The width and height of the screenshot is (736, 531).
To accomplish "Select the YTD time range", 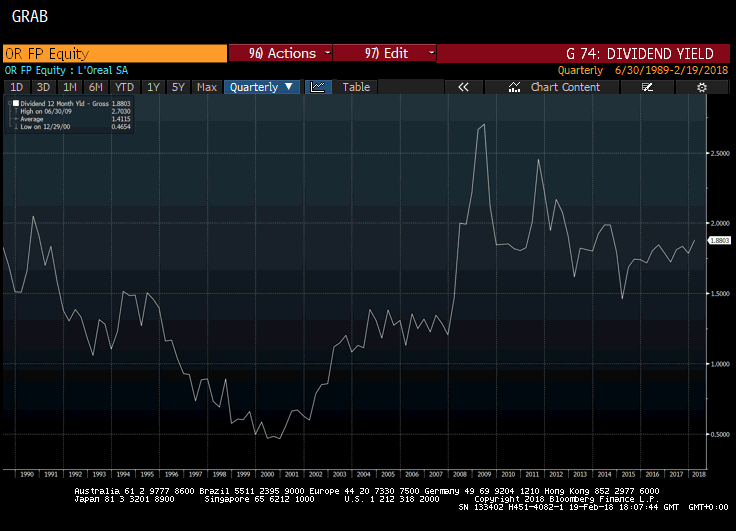I will tap(124, 87).
